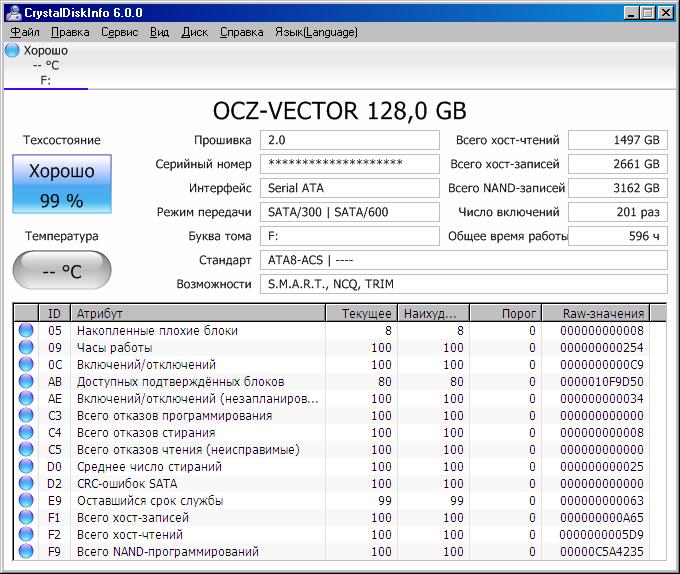Click raw value 000000000A65
680x574 pixels.
pos(602,518)
